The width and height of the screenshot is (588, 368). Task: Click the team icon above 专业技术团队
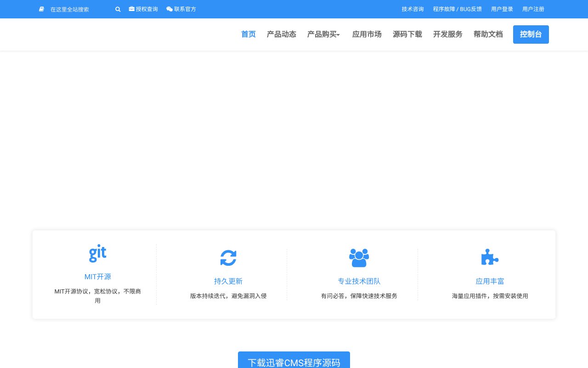click(359, 258)
